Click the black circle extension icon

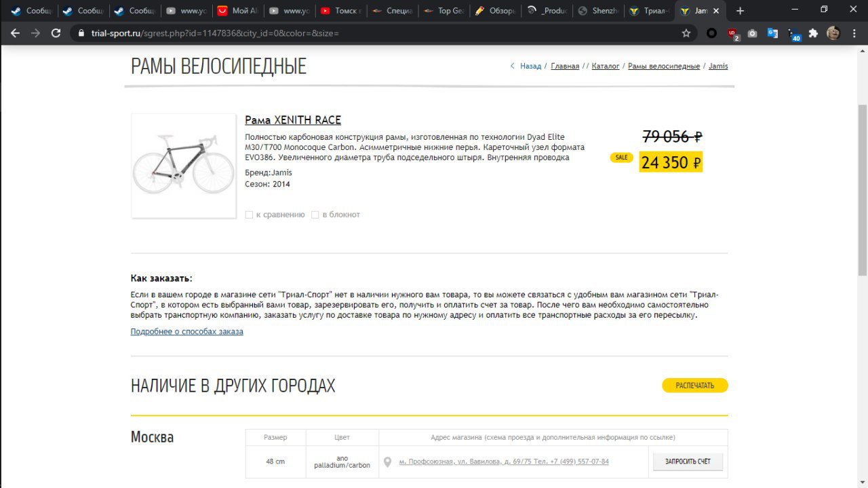coord(711,33)
